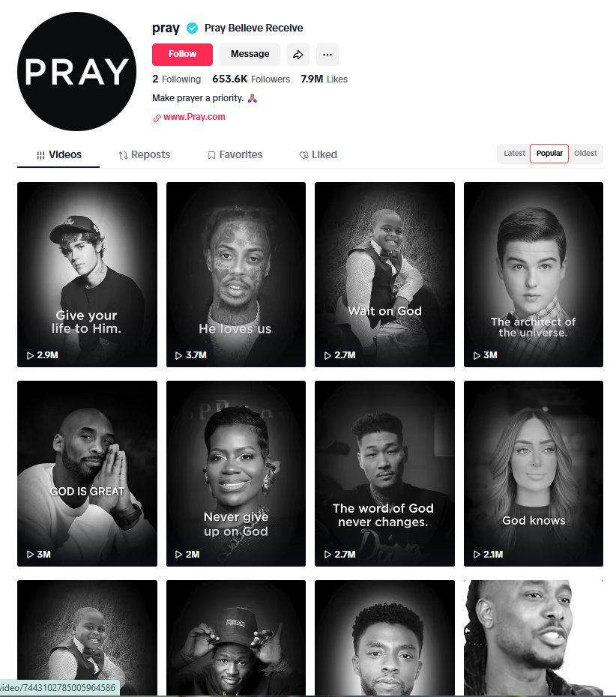616x697 pixels.
Task: Click the Favorites bookmark icon
Action: (211, 155)
